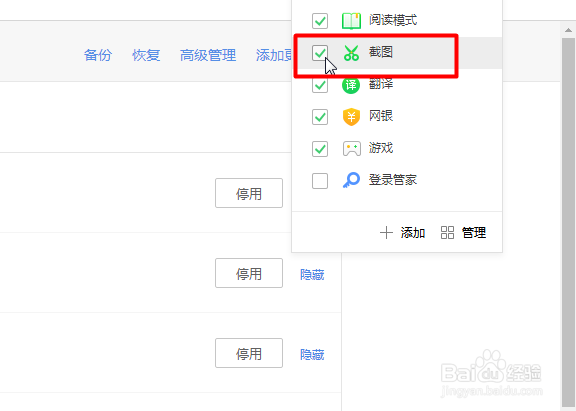Click the lower 隐藏 link
Viewport: 576px width, 411px height.
coord(312,354)
